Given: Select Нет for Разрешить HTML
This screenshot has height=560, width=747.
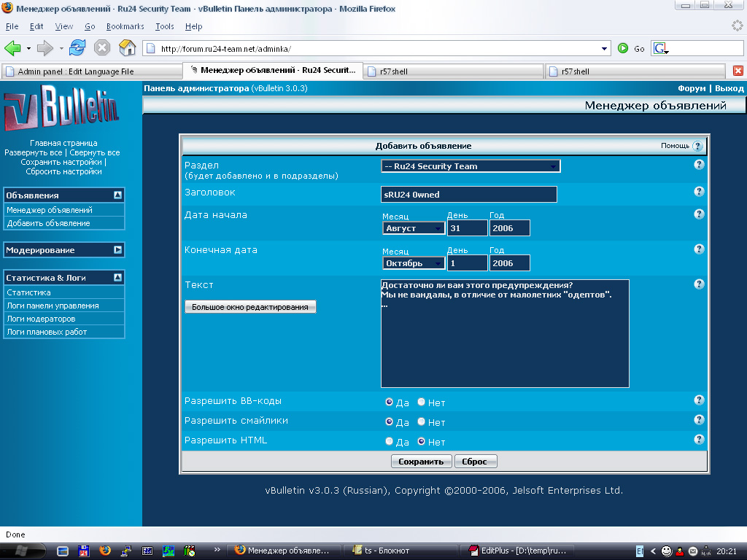Looking at the screenshot, I should point(421,441).
